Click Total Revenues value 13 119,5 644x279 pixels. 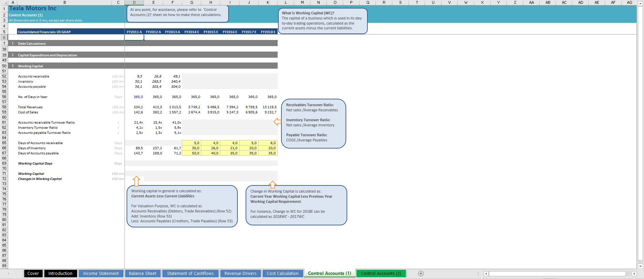(268, 107)
